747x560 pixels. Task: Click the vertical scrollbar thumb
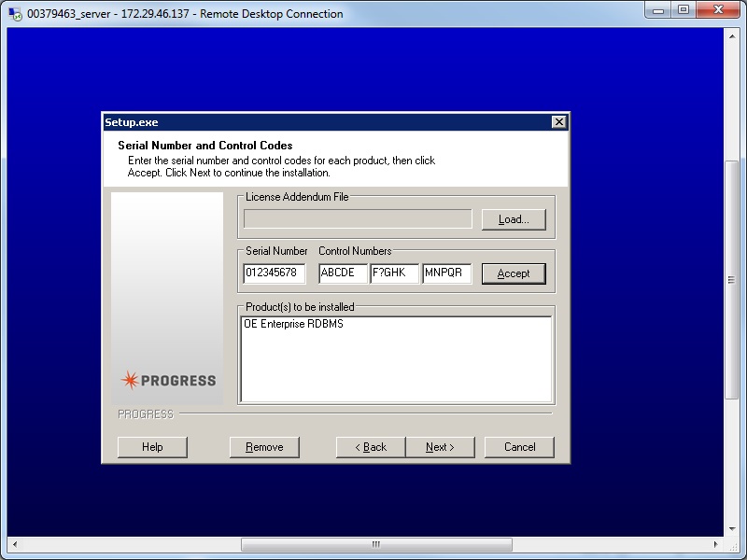click(x=732, y=280)
